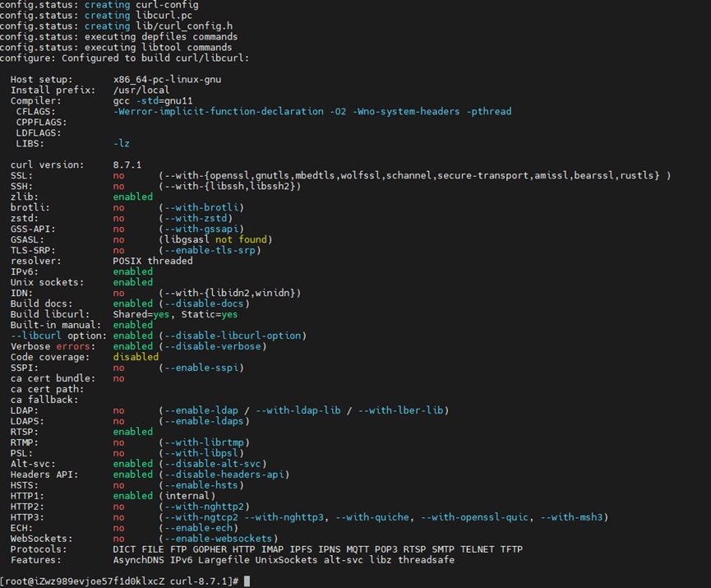Click the "Shared=yes" build libcurl value
This screenshot has width=711, height=588.
tap(141, 314)
